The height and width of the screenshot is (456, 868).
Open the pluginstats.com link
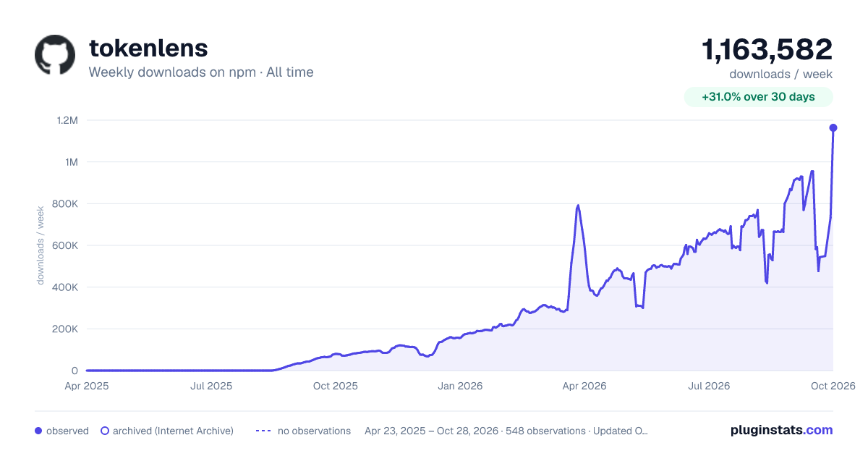782,430
